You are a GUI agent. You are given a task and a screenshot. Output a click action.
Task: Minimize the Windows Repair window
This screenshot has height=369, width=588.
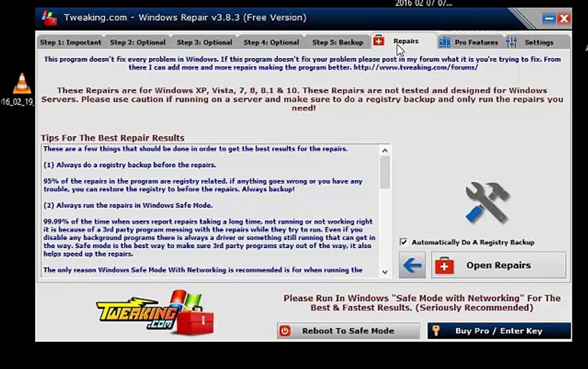click(549, 18)
